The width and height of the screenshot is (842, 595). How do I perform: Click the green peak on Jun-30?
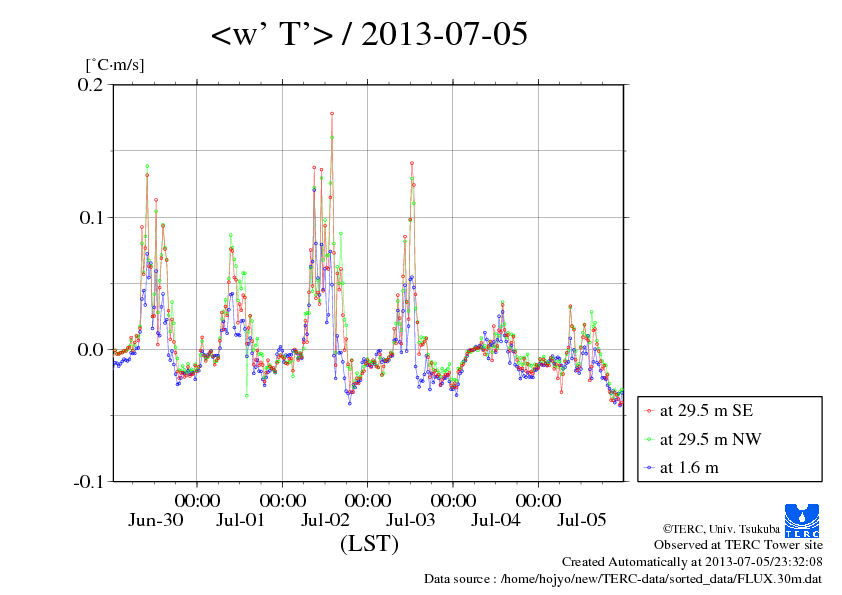click(147, 166)
